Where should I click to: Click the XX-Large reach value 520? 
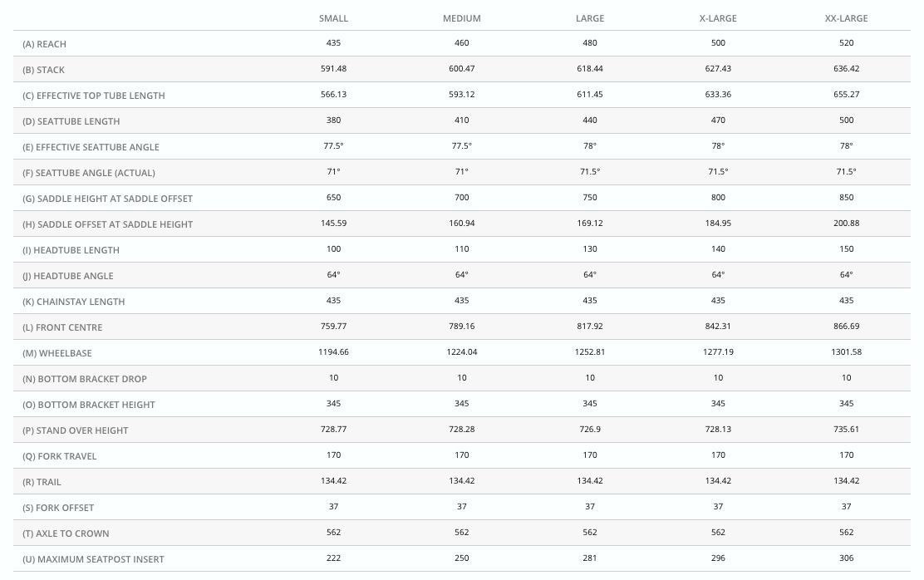tap(846, 43)
